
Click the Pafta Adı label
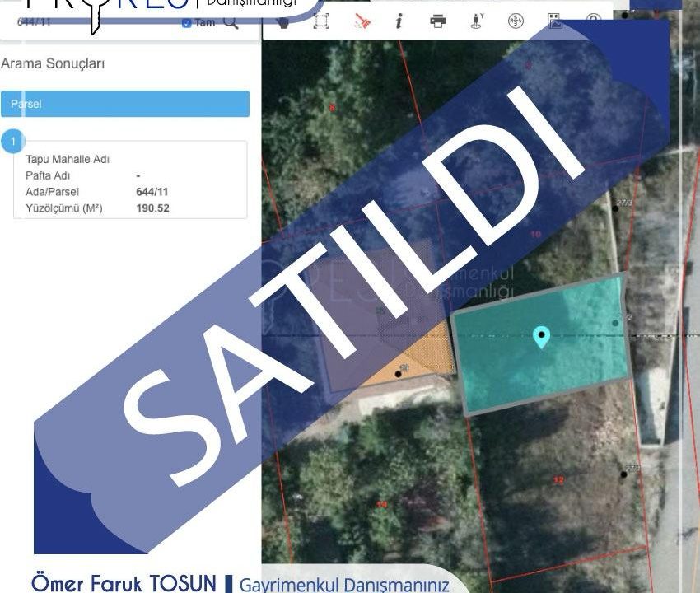[48, 175]
